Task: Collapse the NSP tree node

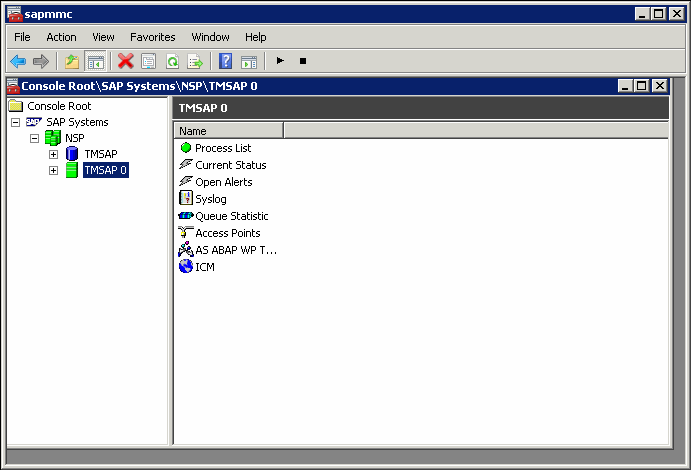Action: tap(34, 138)
